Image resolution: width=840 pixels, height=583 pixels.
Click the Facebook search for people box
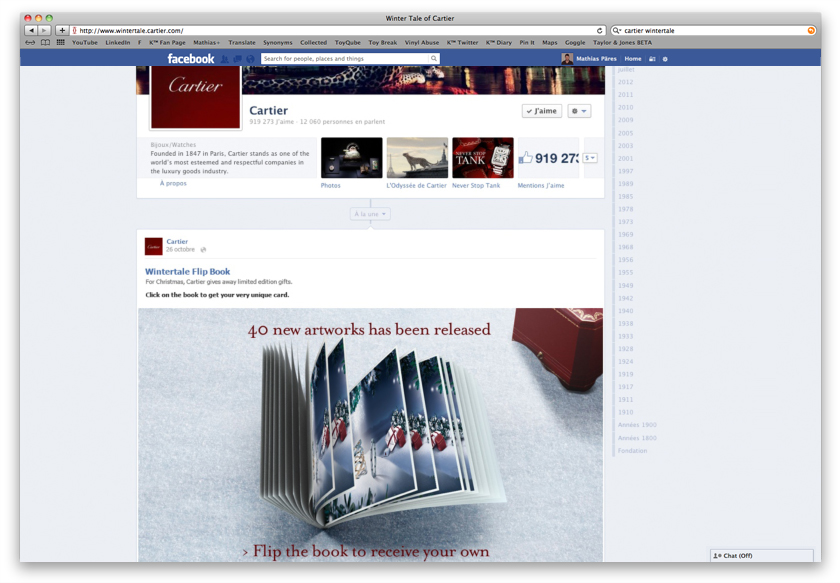click(345, 58)
